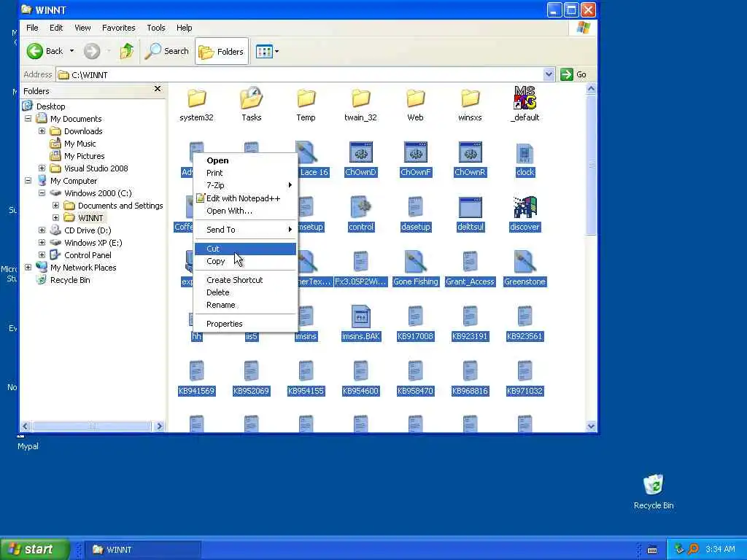The image size is (747, 560).
Task: Expand the Windows XP (E:) node
Action: [42, 242]
